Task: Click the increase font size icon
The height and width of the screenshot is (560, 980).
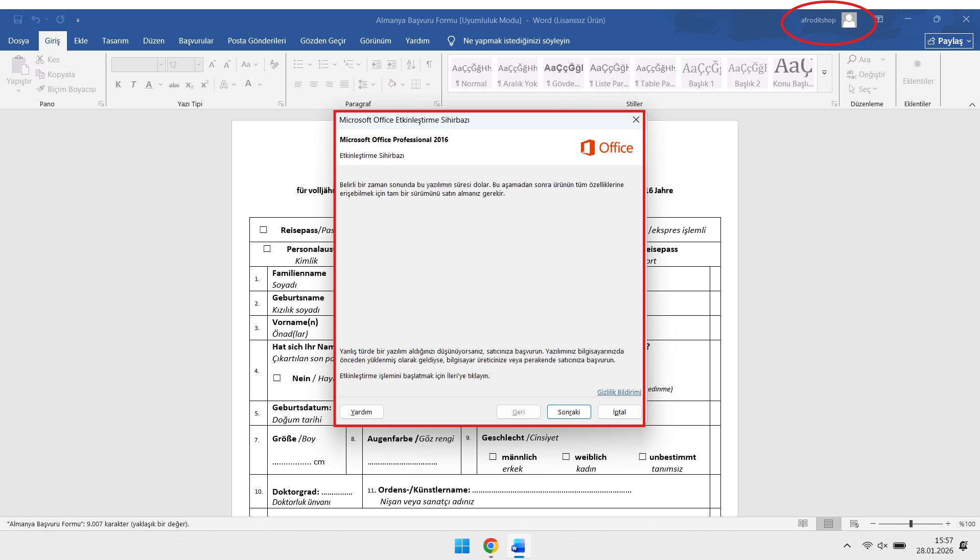Action: (x=212, y=64)
